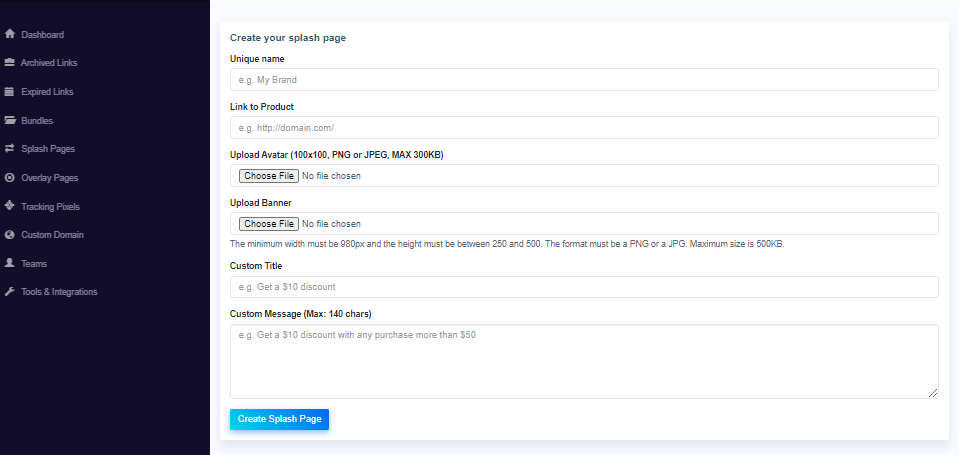The image size is (959, 455).
Task: Click the Bundles folder icon
Action: click(9, 120)
